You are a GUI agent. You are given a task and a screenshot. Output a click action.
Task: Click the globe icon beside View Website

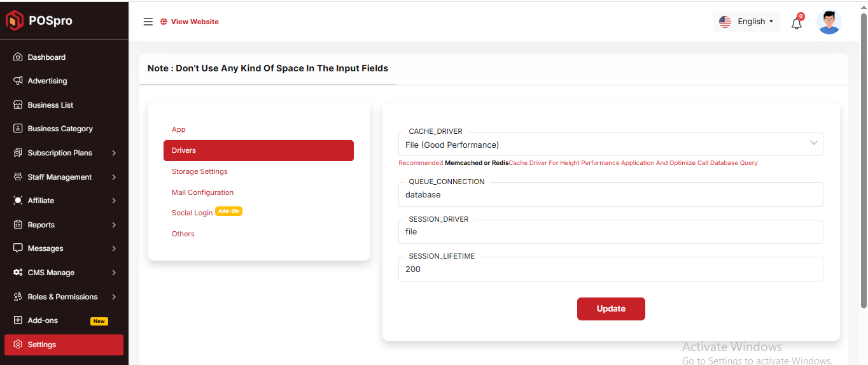pyautogui.click(x=164, y=22)
